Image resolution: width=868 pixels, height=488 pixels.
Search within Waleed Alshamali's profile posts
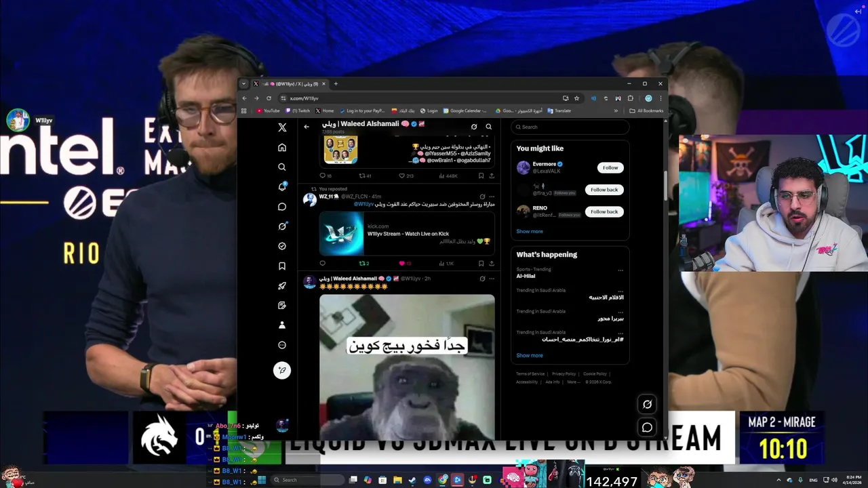click(x=488, y=127)
